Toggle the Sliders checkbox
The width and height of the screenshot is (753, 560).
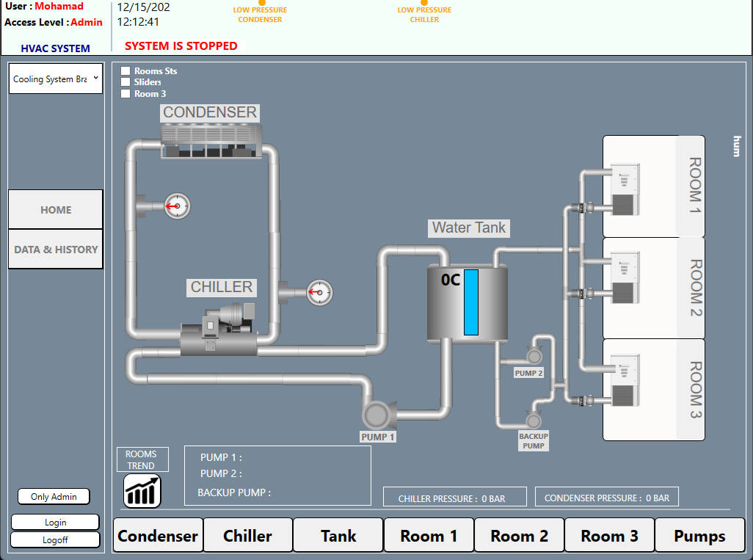tap(125, 82)
